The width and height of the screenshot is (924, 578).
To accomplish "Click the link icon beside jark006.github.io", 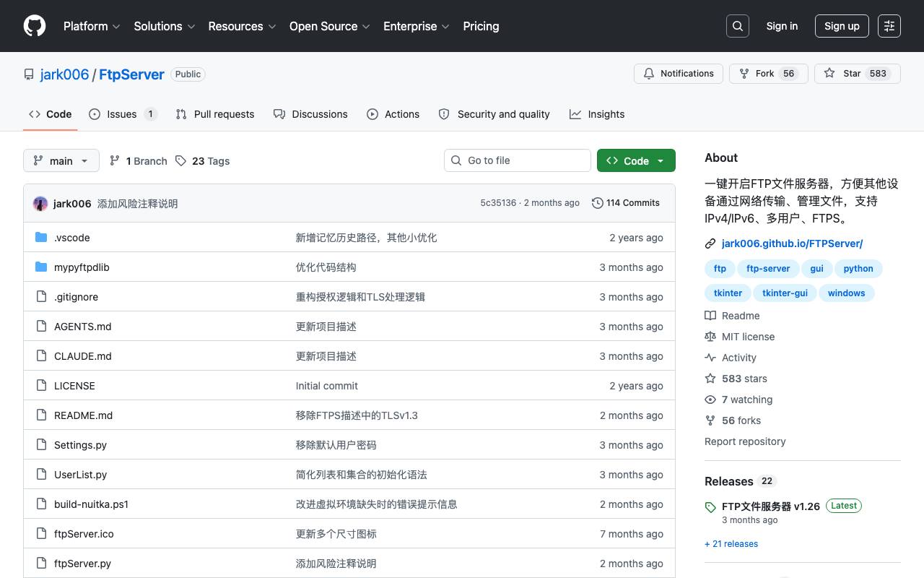I will 710,243.
